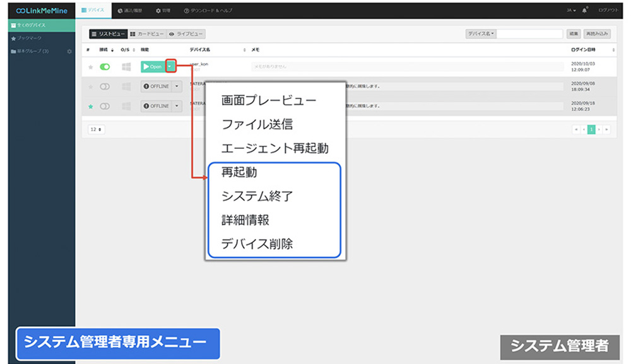Open the notification bell
This screenshot has width=631, height=364.
tap(585, 10)
